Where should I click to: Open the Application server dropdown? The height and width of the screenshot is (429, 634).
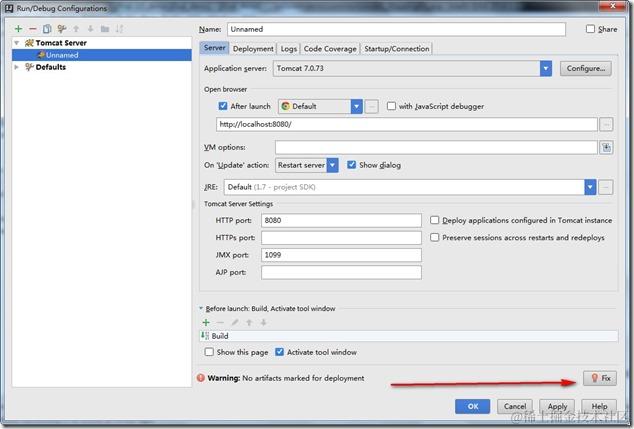pyautogui.click(x=546, y=68)
